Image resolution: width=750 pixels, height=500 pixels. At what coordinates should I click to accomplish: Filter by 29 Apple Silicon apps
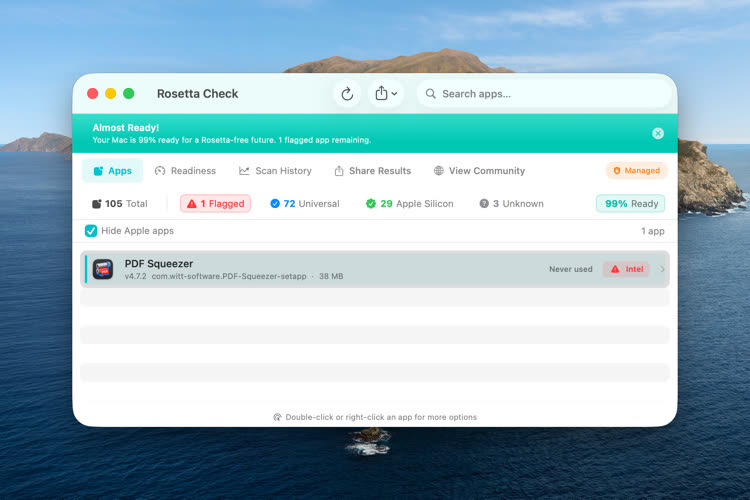click(409, 204)
